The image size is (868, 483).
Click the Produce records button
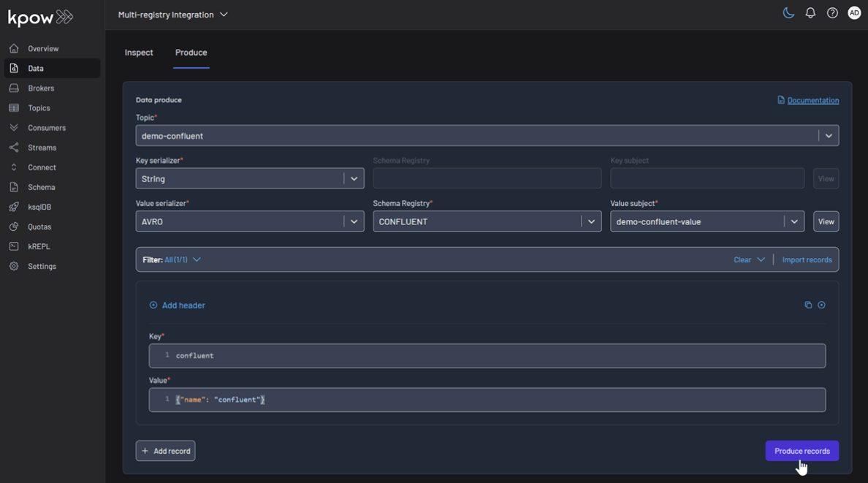click(x=802, y=451)
